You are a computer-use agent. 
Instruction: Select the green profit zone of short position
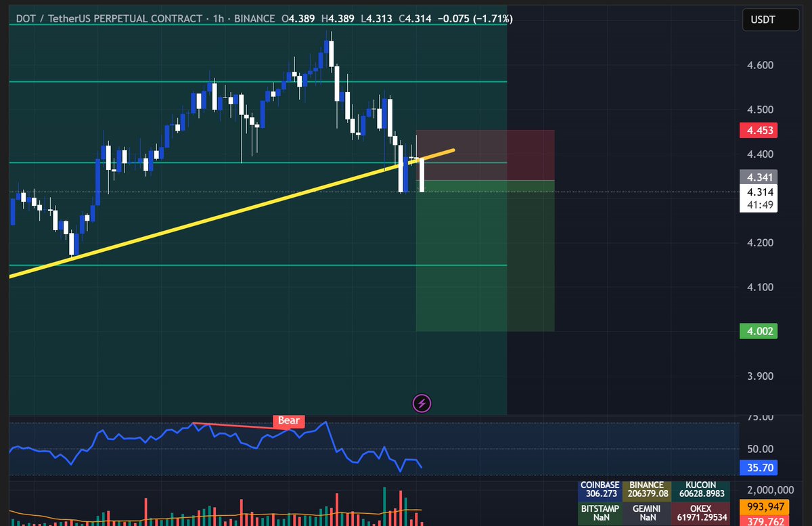point(485,256)
